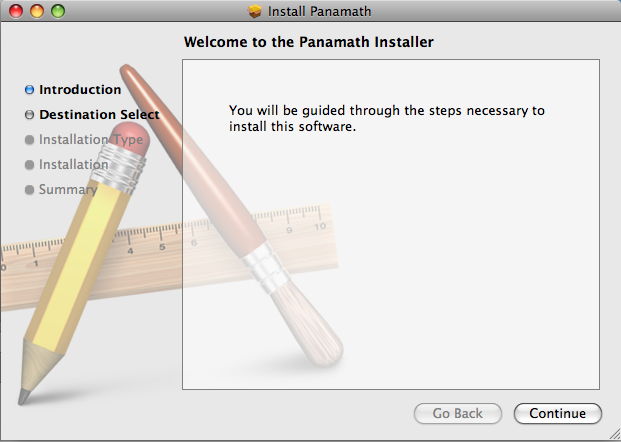Screen dimensions: 621x442
Task: Click the Go Back button
Action: 457,413
